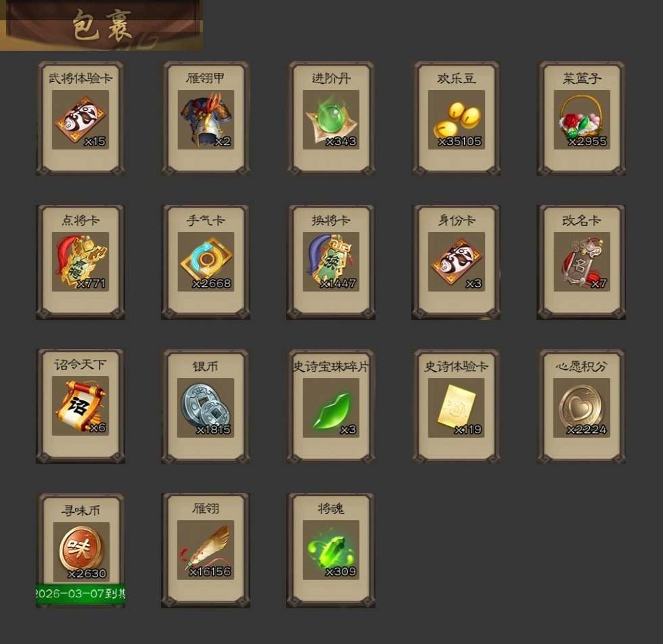663x644 pixels.
Task: Click the 雁翎 feather item icon
Action: (206, 550)
